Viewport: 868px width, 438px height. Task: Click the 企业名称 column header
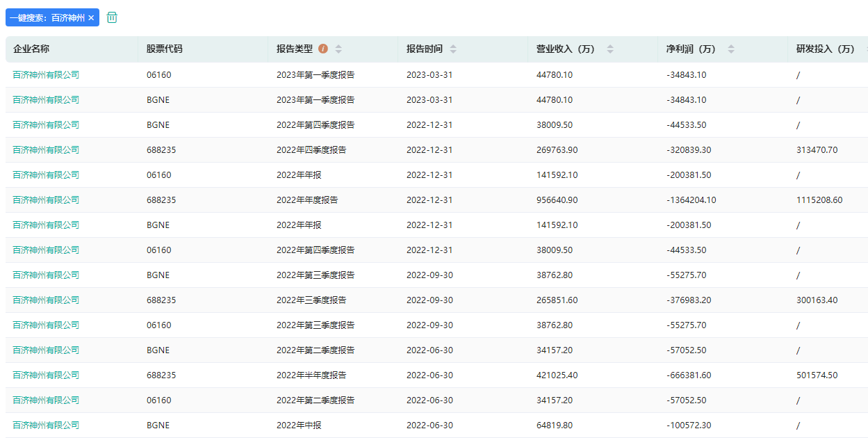tap(31, 49)
